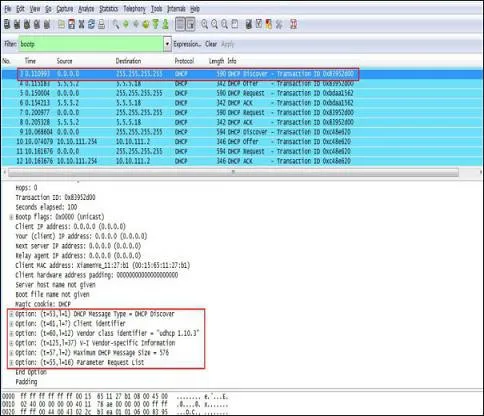The image size is (484, 416).
Task: Expand Maximum DHCP Message Size option
Action: pos(11,353)
